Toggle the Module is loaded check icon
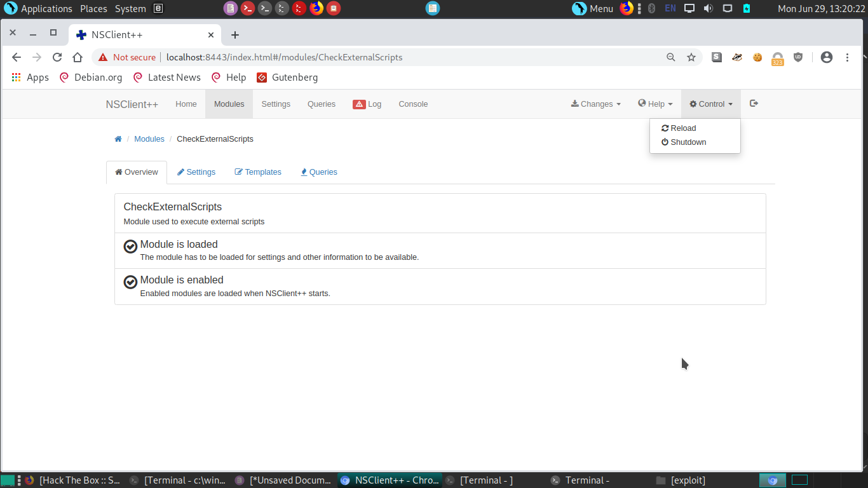868x488 pixels. pyautogui.click(x=130, y=247)
